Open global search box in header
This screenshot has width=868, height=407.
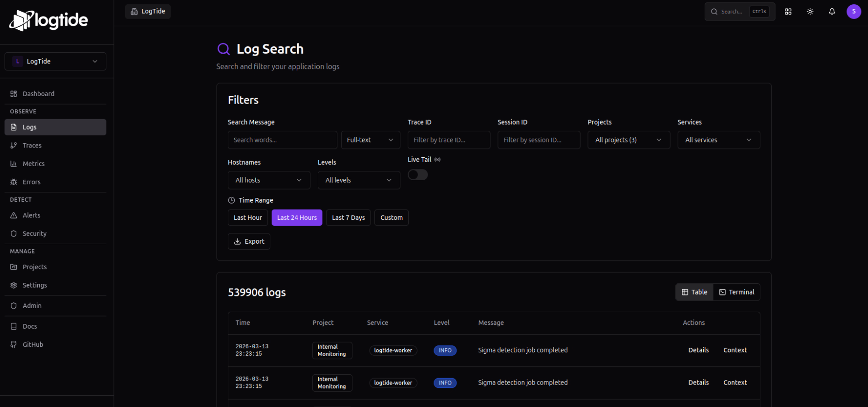[740, 12]
